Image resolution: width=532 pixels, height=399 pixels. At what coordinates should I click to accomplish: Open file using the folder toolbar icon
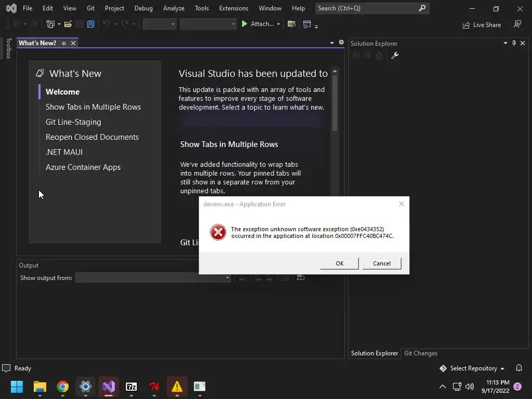[x=68, y=24]
